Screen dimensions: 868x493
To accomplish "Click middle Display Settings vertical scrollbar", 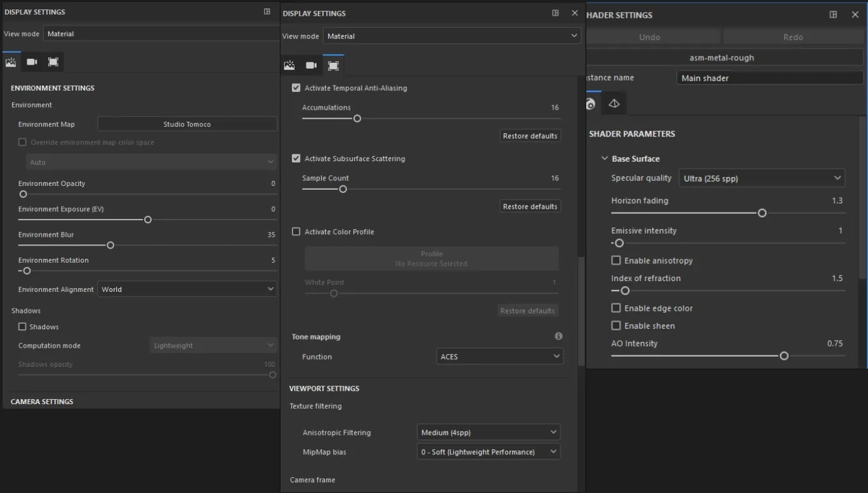I will click(x=581, y=311).
